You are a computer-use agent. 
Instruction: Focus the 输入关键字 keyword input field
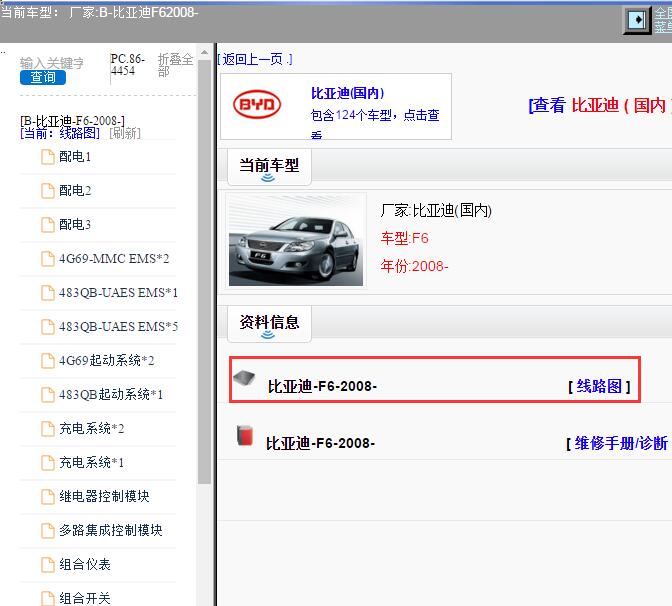[52, 63]
